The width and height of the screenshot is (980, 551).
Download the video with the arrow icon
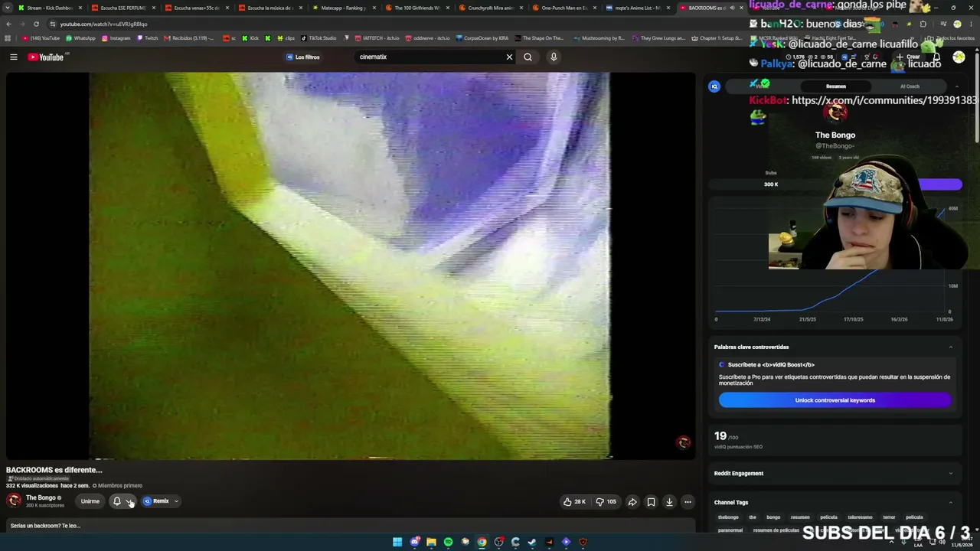click(669, 502)
